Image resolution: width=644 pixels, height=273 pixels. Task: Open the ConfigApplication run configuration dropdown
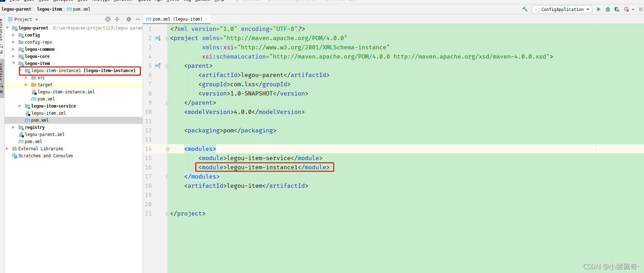click(562, 9)
